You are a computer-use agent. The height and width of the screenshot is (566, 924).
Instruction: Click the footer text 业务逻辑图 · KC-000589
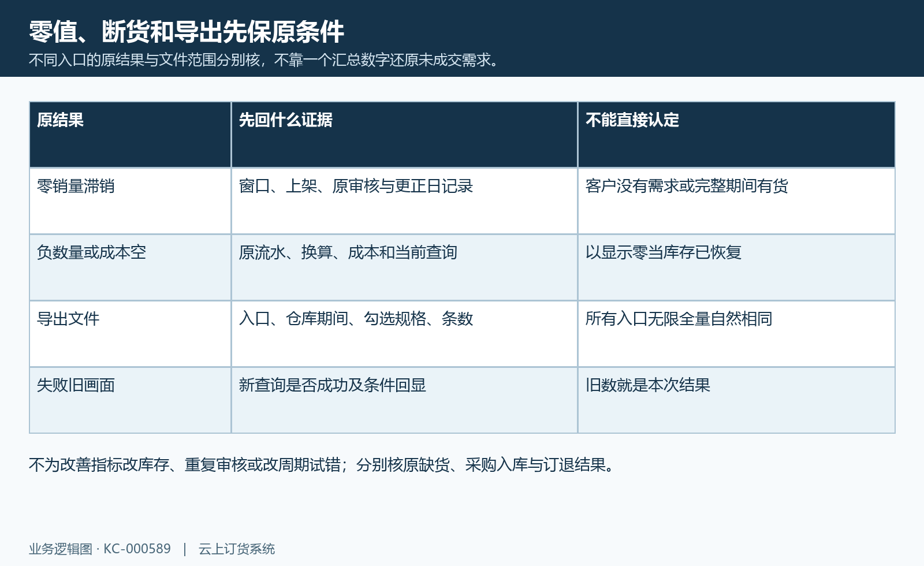(x=100, y=549)
